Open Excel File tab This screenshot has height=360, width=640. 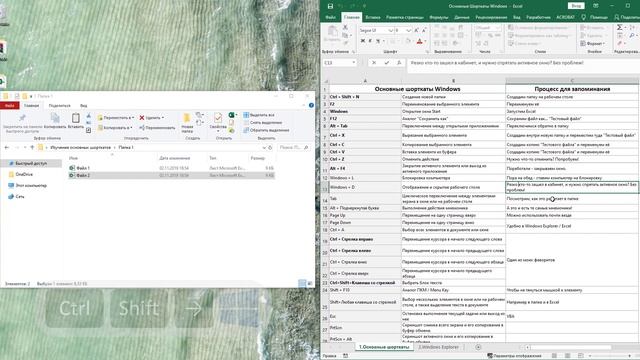coord(331,17)
